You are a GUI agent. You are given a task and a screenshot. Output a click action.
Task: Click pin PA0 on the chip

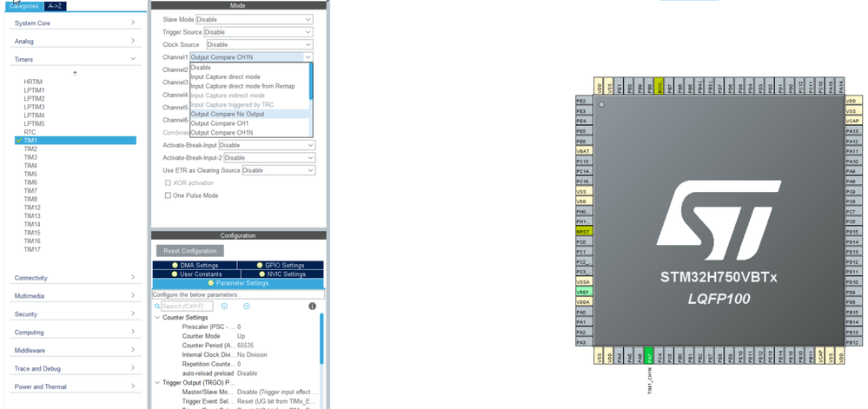pyautogui.click(x=584, y=312)
